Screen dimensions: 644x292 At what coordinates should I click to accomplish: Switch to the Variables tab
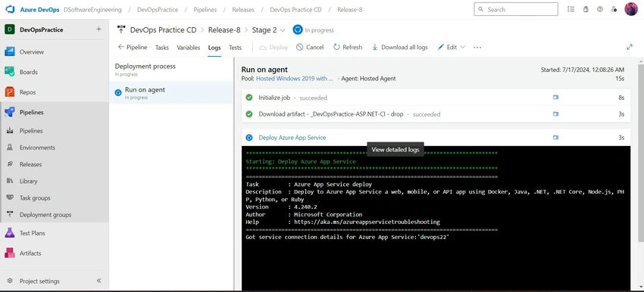188,48
